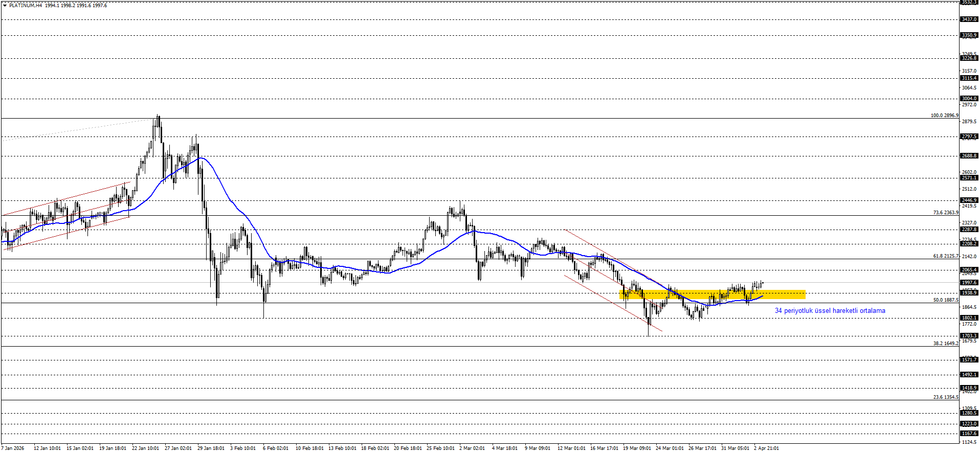Click the 22 Jan 10:01 time label

tap(145, 448)
